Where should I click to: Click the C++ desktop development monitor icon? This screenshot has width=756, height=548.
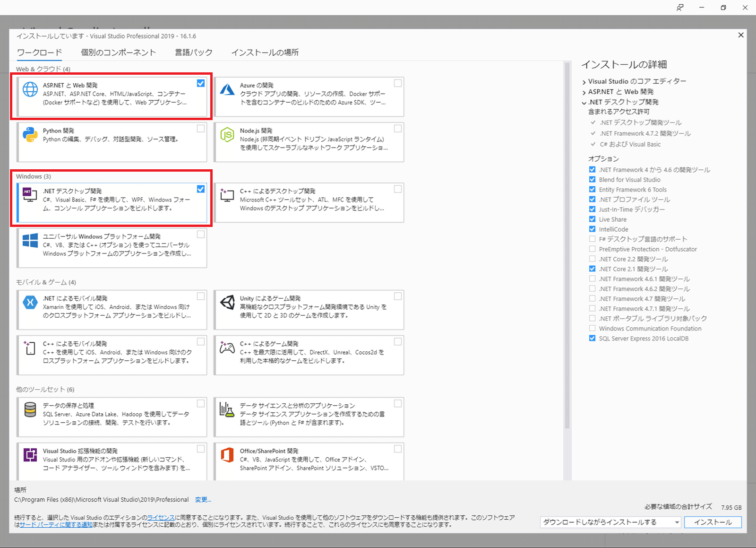pyautogui.click(x=227, y=194)
